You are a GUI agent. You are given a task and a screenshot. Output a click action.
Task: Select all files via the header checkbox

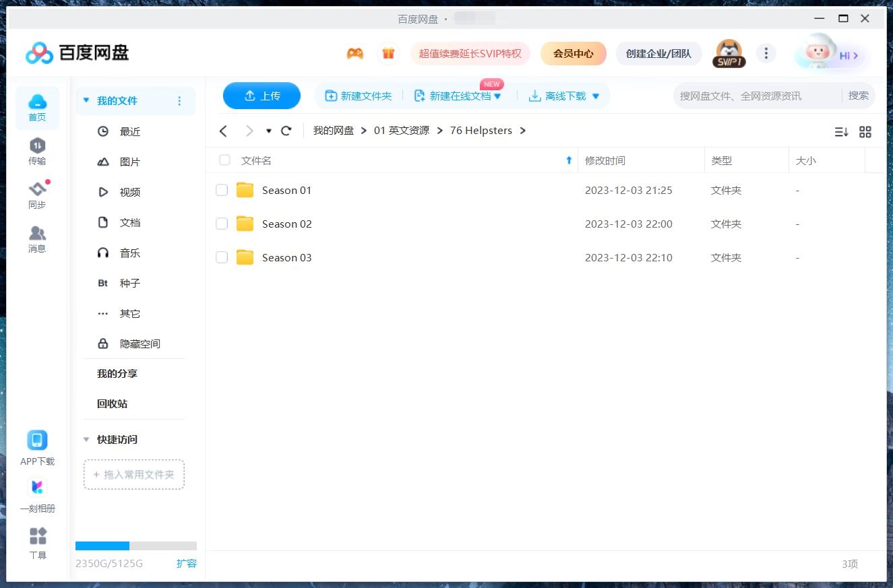coord(224,160)
